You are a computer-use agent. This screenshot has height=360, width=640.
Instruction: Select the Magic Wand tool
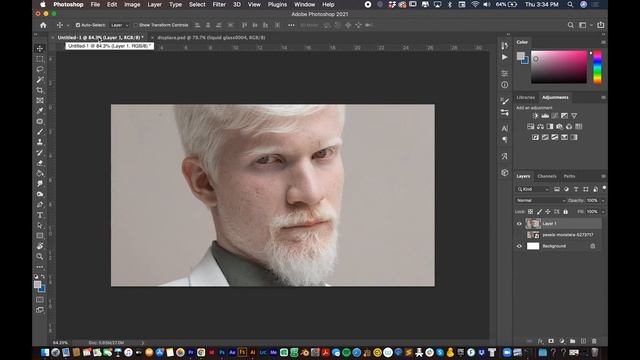click(40, 80)
